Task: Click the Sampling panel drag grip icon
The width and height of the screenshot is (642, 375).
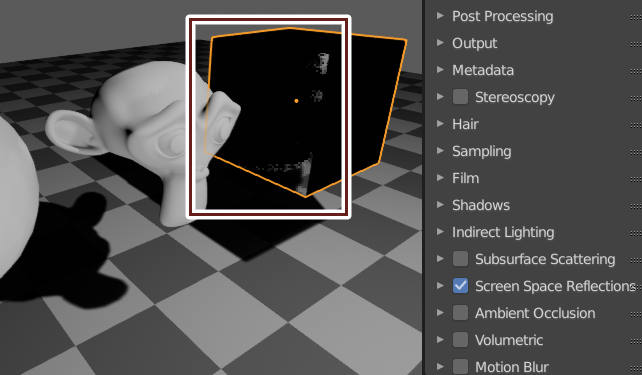Action: click(x=636, y=152)
